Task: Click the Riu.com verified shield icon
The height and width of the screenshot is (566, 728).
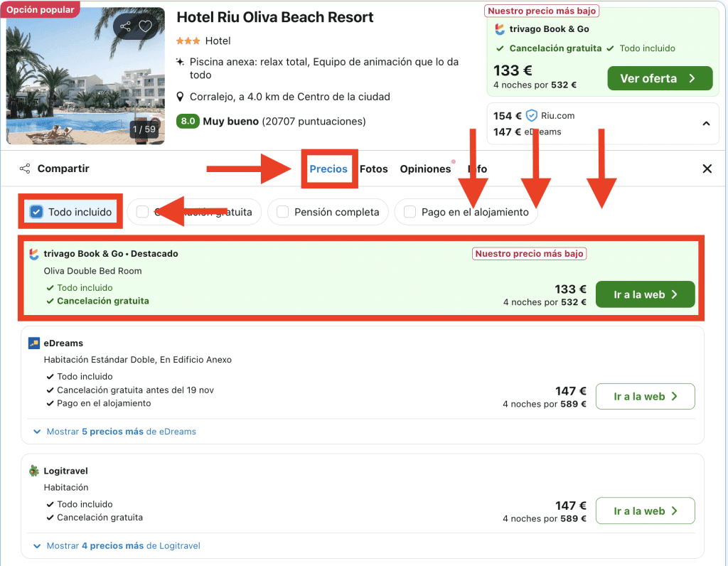Action: (531, 115)
